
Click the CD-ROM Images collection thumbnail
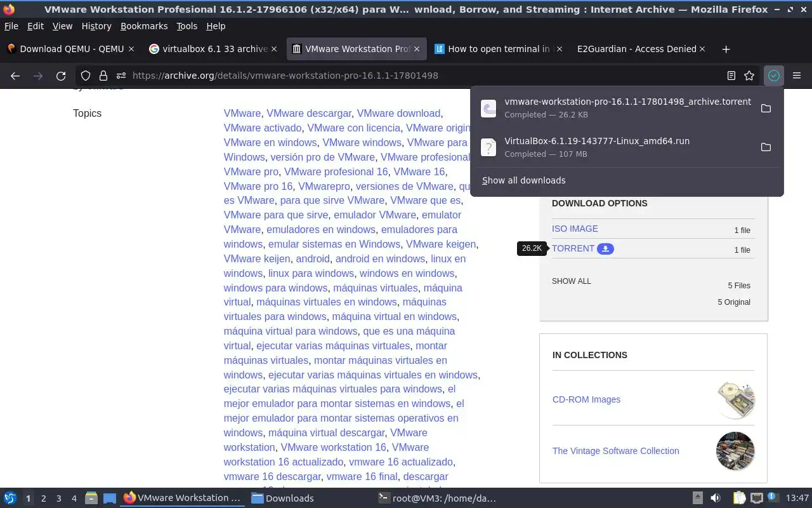(735, 399)
